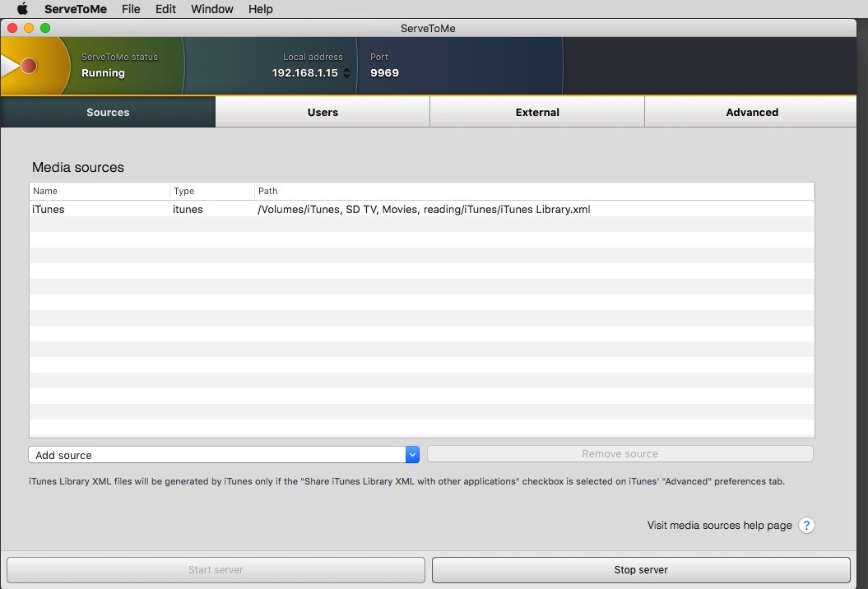Open the Edit menu
Image resolution: width=868 pixels, height=589 pixels.
coord(165,9)
